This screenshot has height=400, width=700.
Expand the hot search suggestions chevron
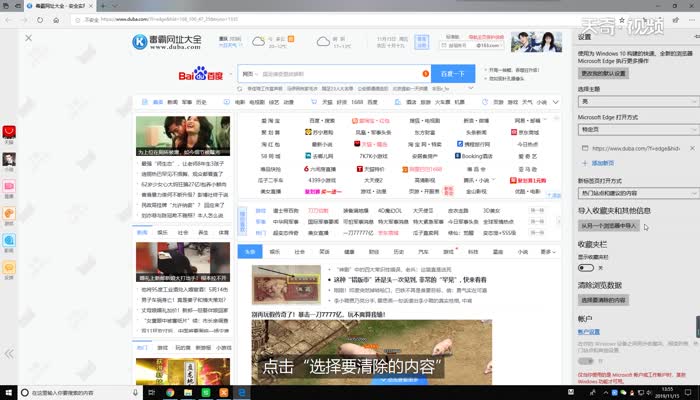coord(470,88)
